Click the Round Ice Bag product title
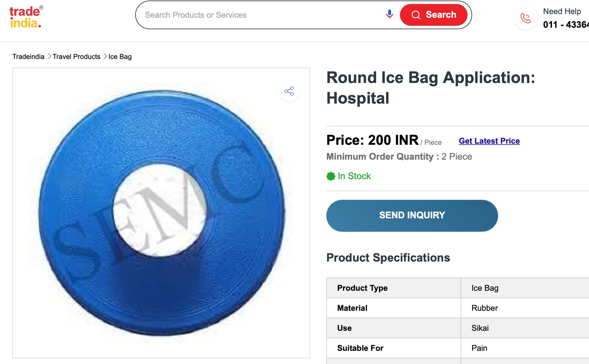 (x=431, y=88)
